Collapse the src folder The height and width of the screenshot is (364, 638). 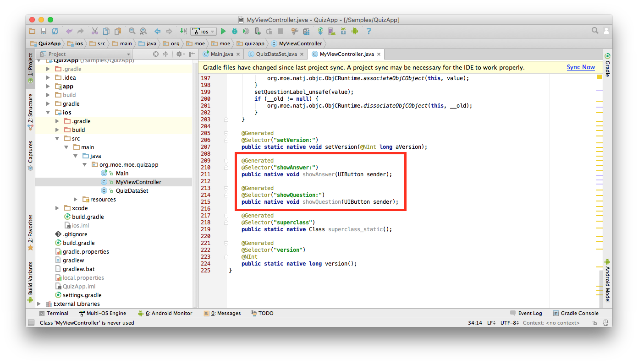(x=57, y=139)
